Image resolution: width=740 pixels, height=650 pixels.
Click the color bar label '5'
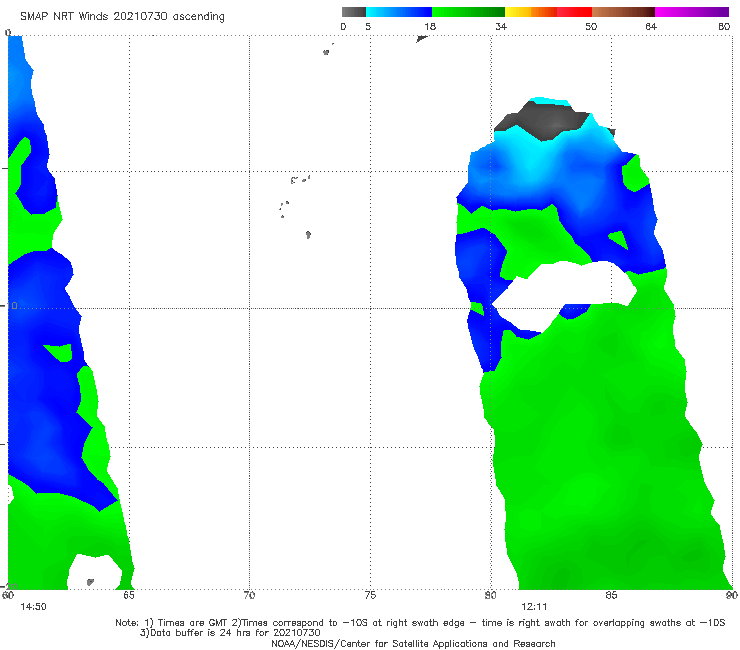pos(368,26)
